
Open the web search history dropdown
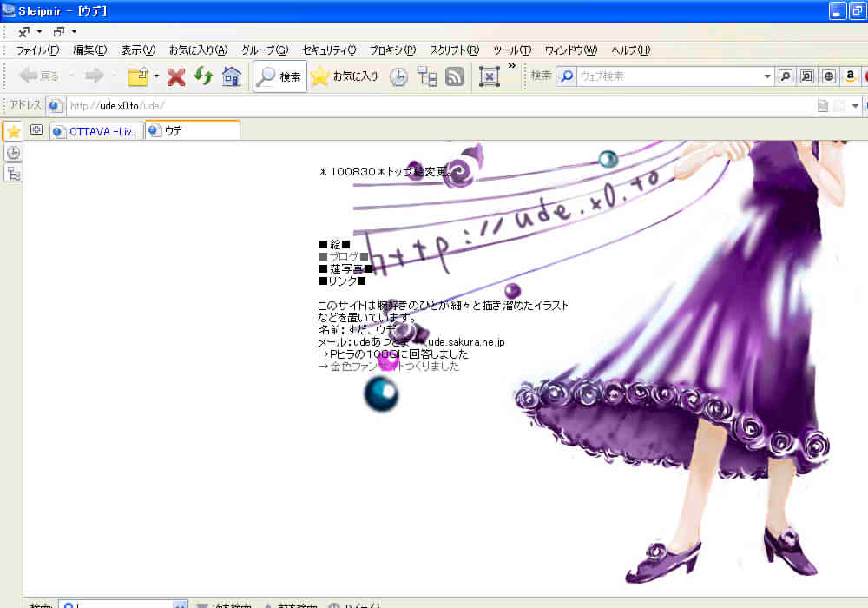click(x=767, y=76)
